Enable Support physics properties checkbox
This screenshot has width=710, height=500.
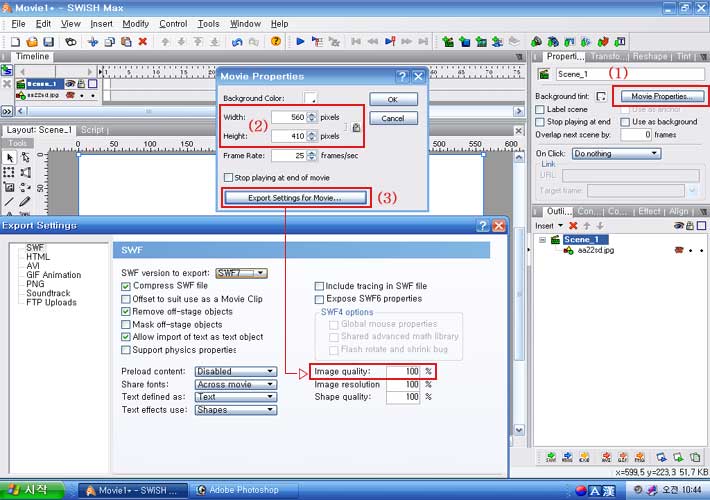point(126,350)
